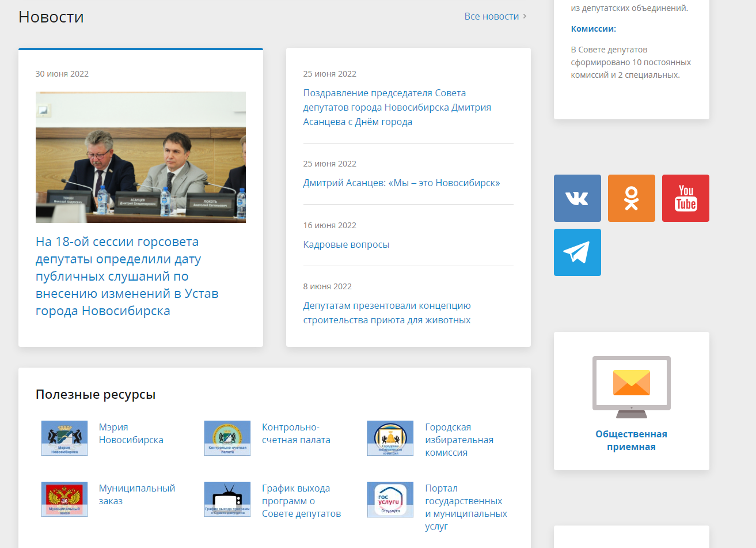Click the Контрольно-счетная палата emblem icon
The height and width of the screenshot is (548, 756).
(227, 438)
